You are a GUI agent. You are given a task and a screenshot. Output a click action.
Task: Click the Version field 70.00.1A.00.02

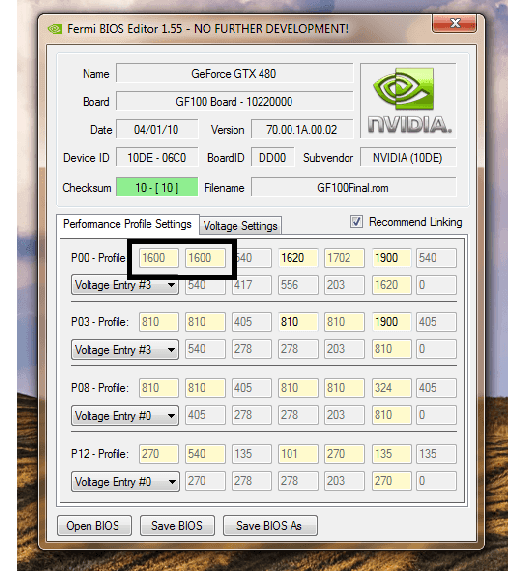pyautogui.click(x=302, y=129)
